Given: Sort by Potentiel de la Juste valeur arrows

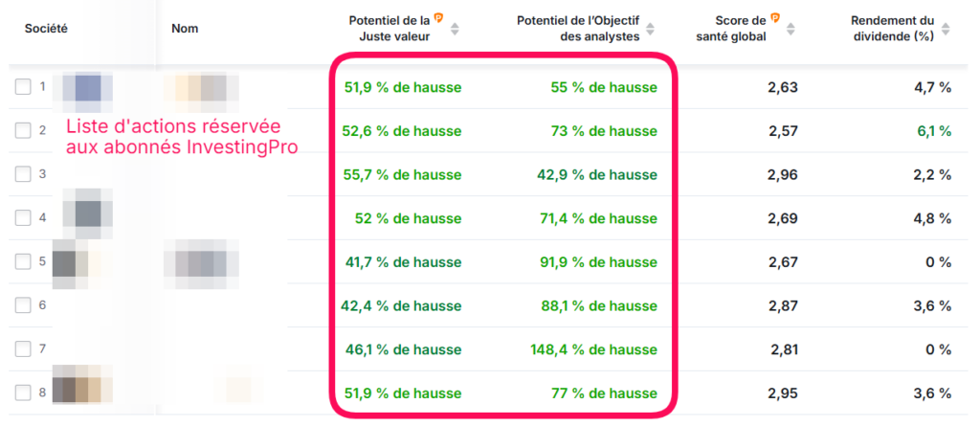Looking at the screenshot, I should (x=455, y=29).
